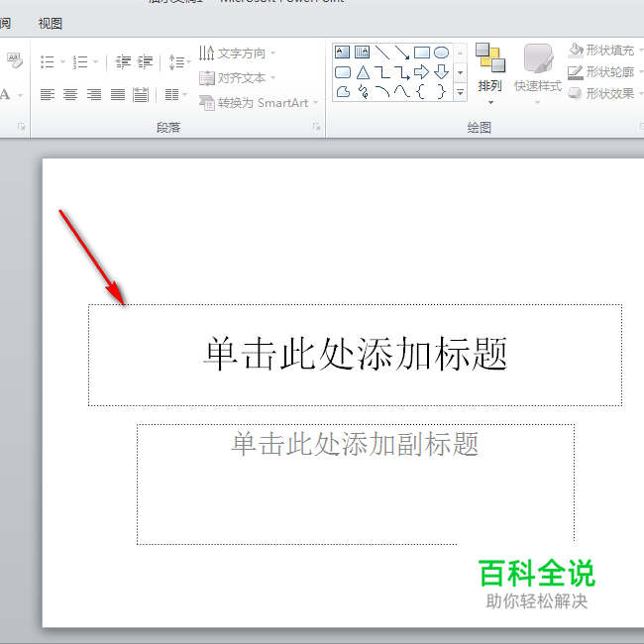The height and width of the screenshot is (644, 644).
Task: Select the isosceles triangle shape
Action: (363, 72)
